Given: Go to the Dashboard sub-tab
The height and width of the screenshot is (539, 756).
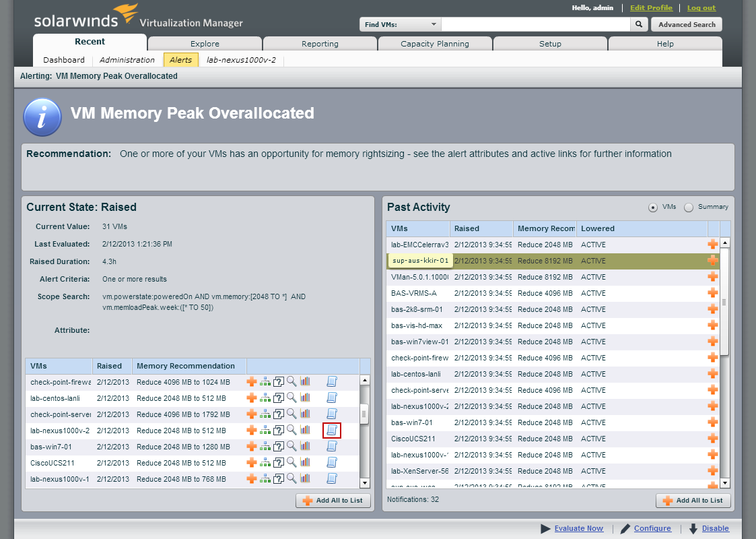Looking at the screenshot, I should 64,60.
